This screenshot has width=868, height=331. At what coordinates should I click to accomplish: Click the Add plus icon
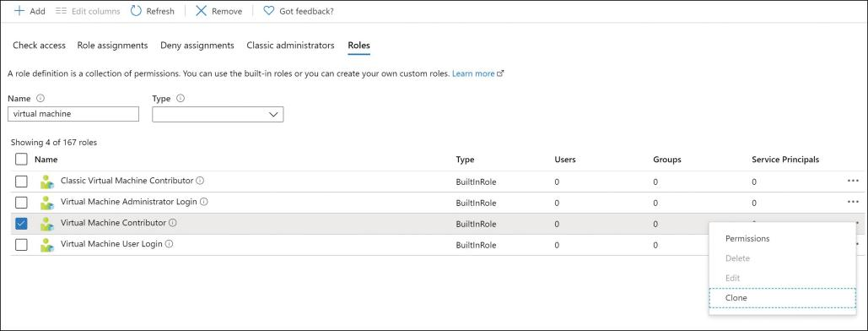point(19,10)
